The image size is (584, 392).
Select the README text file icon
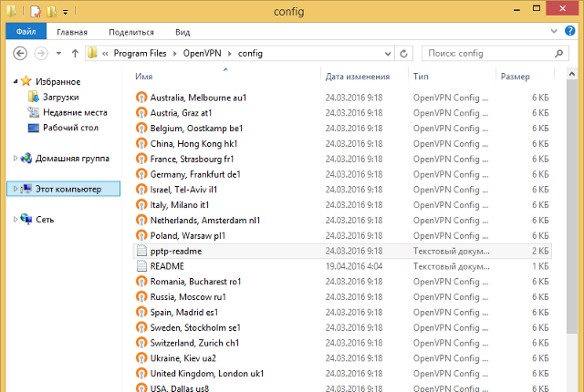click(x=141, y=266)
